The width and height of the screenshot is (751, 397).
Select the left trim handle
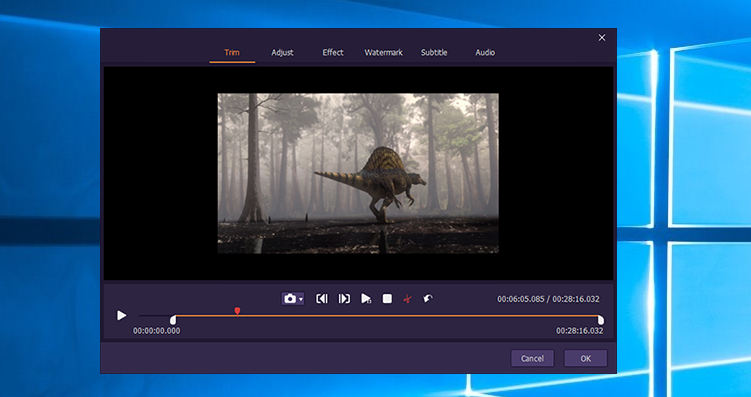point(173,320)
